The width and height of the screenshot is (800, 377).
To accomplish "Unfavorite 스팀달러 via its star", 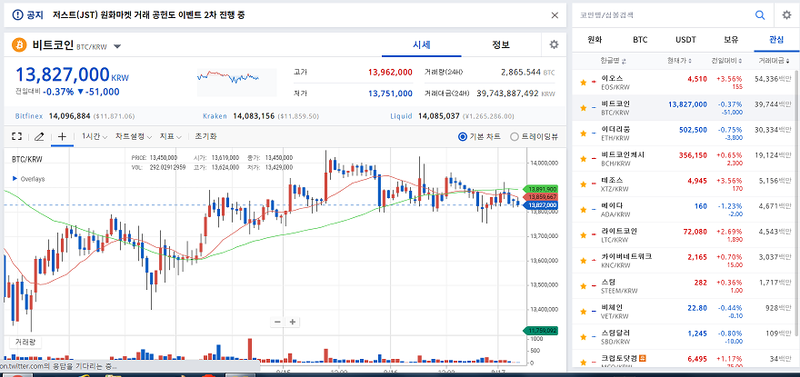I will 584,337.
